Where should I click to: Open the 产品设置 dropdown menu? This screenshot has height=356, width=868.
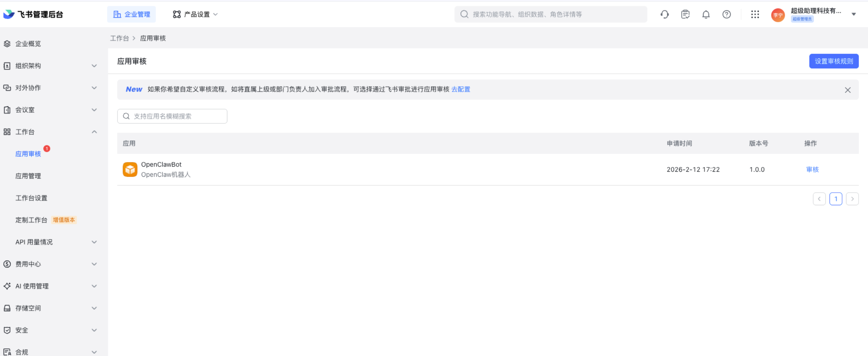[196, 14]
